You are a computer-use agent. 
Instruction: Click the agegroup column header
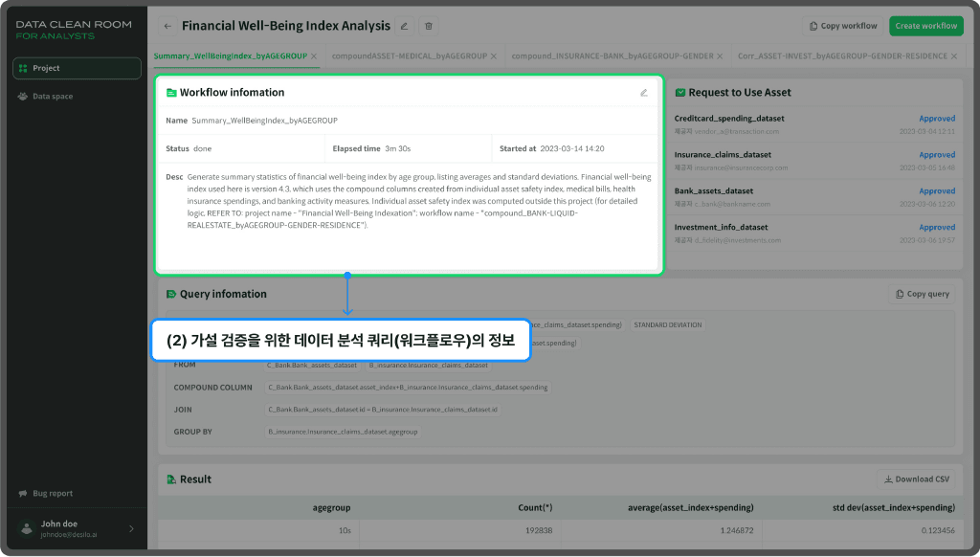point(331,508)
